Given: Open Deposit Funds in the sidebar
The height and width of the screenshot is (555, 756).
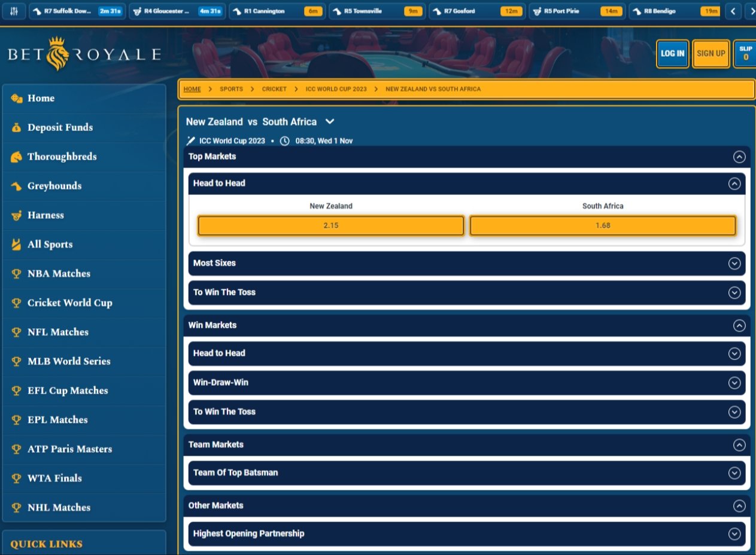Looking at the screenshot, I should click(84, 128).
